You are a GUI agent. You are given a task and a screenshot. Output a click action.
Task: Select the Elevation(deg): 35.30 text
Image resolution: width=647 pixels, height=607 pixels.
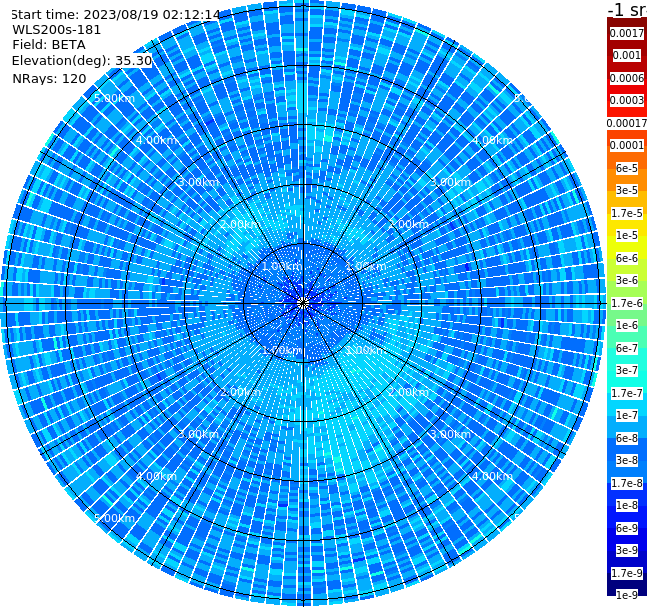coord(82,61)
